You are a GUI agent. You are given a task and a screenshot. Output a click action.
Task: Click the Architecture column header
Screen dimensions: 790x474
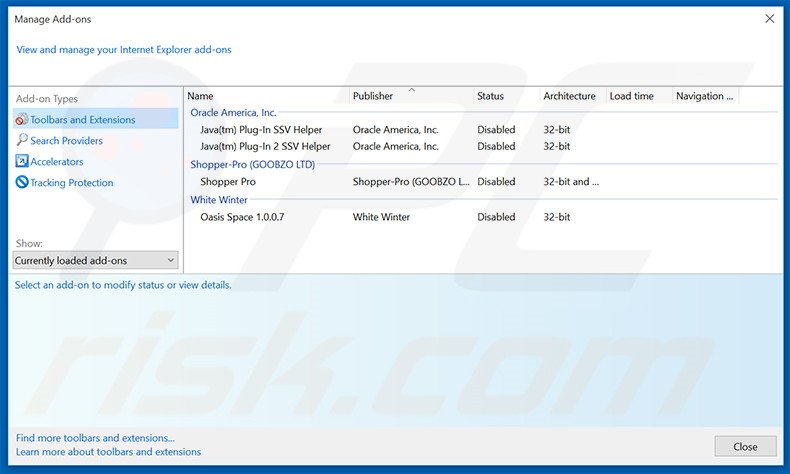coord(573,96)
